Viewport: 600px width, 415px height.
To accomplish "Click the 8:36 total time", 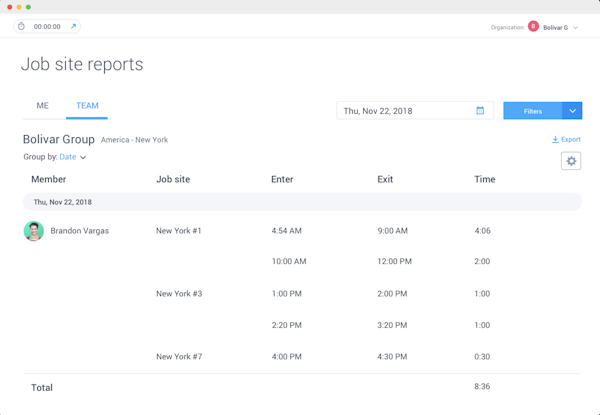I will pos(482,386).
